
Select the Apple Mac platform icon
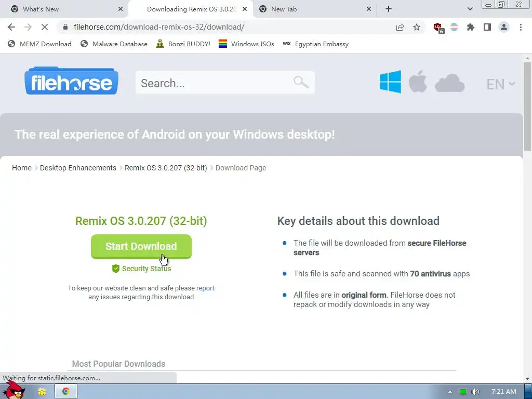coord(418,82)
